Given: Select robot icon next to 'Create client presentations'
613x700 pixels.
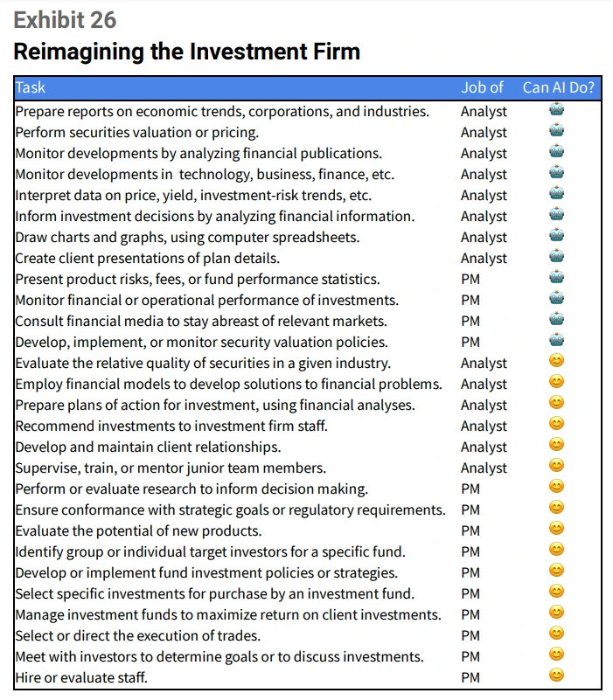Looking at the screenshot, I should (556, 256).
